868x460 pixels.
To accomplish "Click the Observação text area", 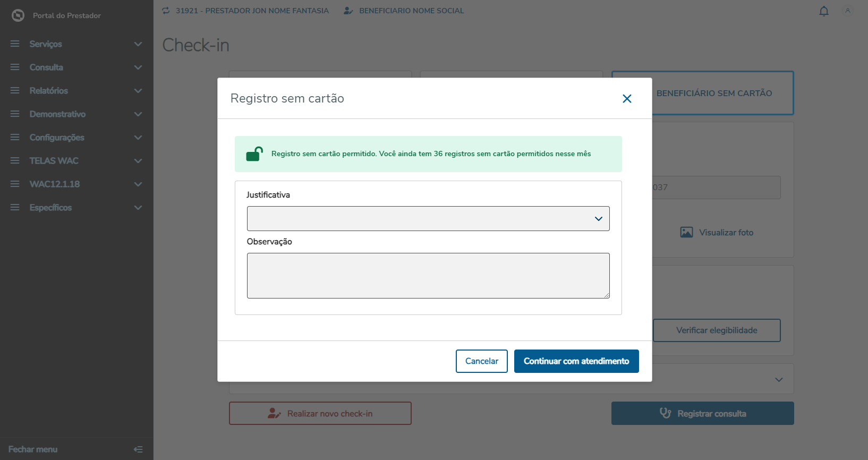I will click(428, 276).
